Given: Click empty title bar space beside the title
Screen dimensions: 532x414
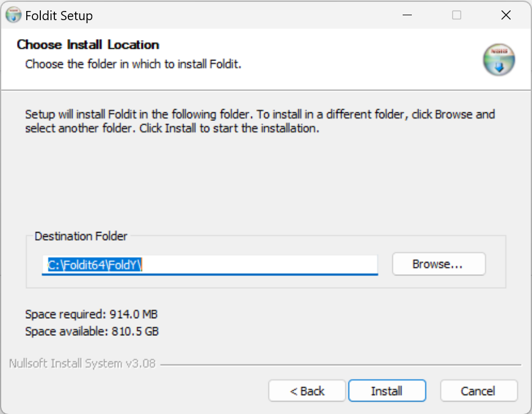Looking at the screenshot, I should 244,15.
